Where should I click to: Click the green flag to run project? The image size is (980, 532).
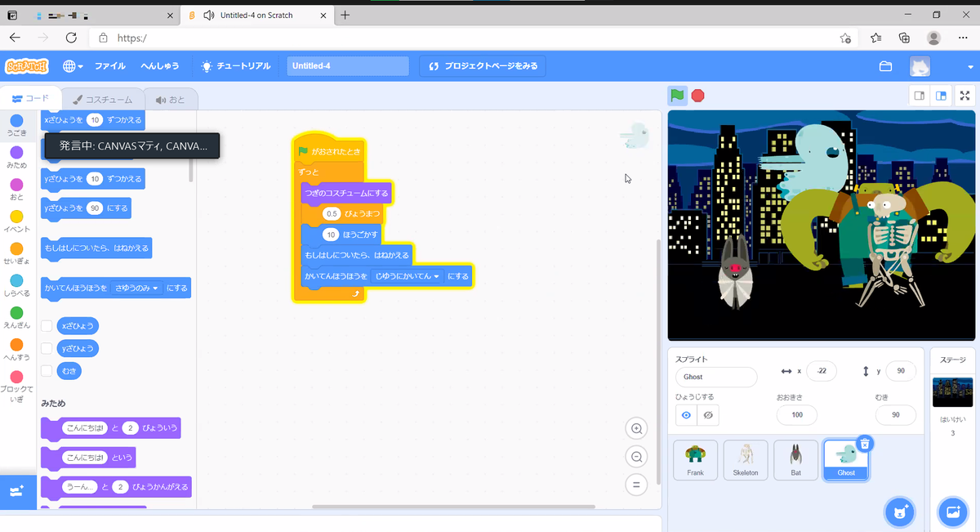click(x=677, y=96)
